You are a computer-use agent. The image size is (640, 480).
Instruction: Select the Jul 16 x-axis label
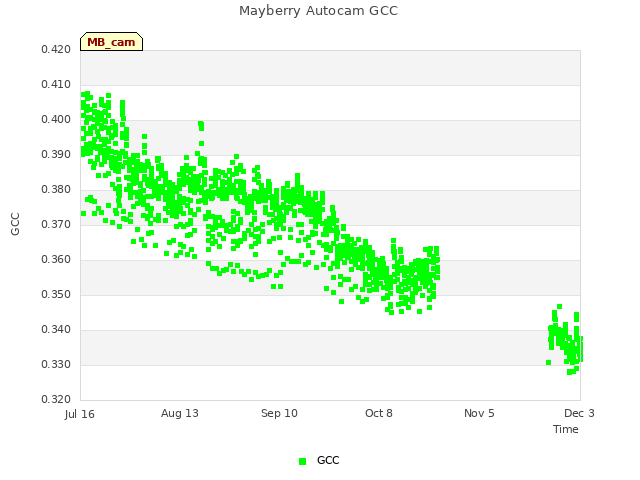(80, 414)
